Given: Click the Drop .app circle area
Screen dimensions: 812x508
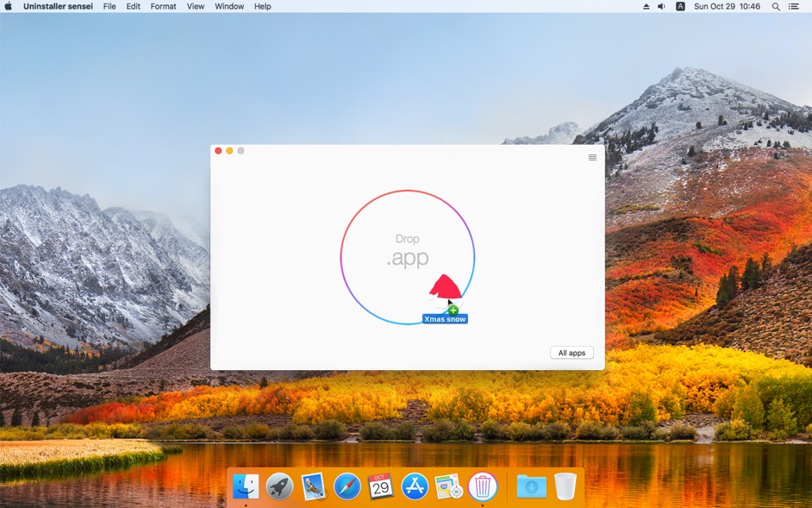Looking at the screenshot, I should coord(407,250).
